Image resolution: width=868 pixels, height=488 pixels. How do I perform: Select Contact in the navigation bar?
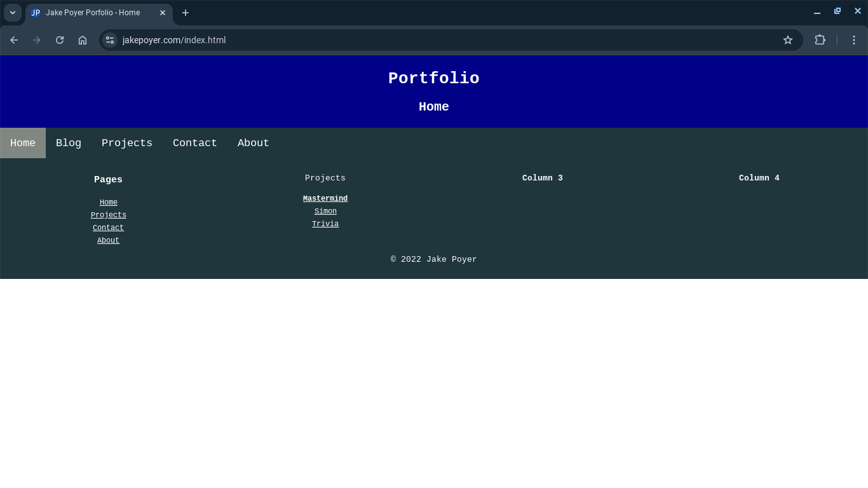click(x=194, y=143)
